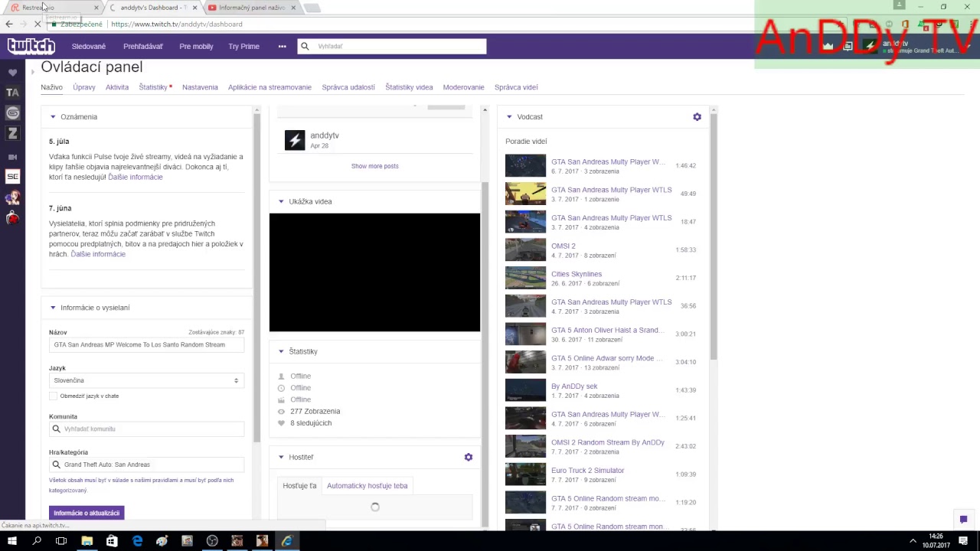The width and height of the screenshot is (980, 551).
Task: Open File Explorer from the taskbar
Action: click(x=87, y=541)
